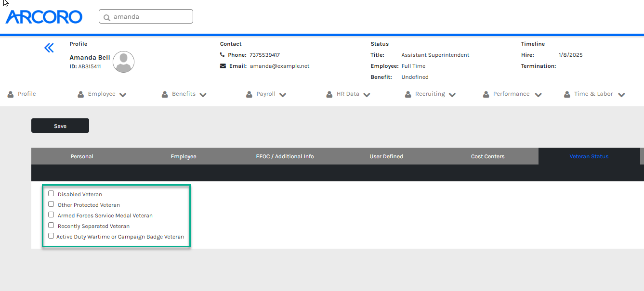
Task: Click person icon beside Employee menu
Action: [x=81, y=94]
